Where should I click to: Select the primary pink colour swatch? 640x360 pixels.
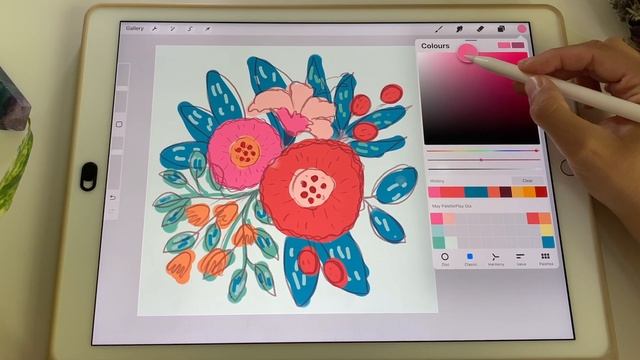point(504,45)
